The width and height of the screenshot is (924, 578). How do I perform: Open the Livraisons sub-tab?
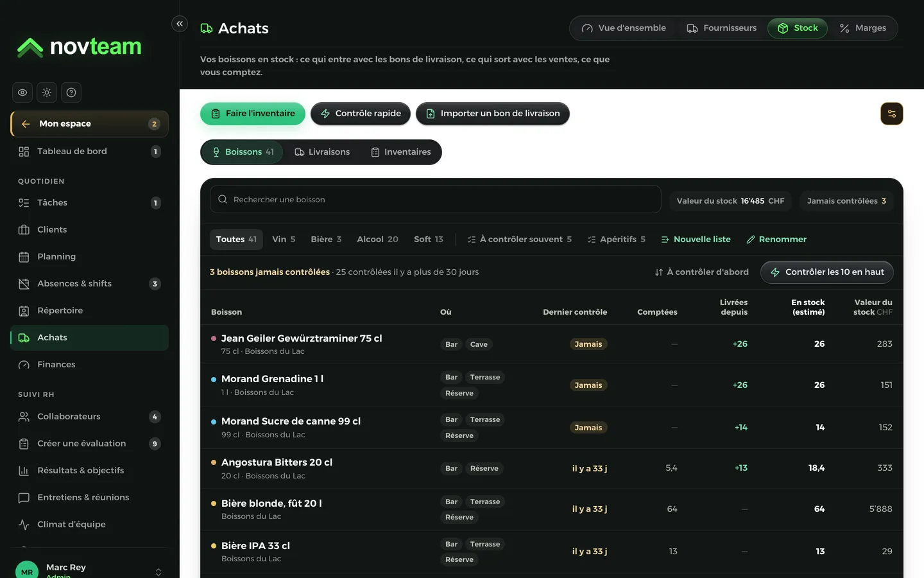click(x=322, y=152)
